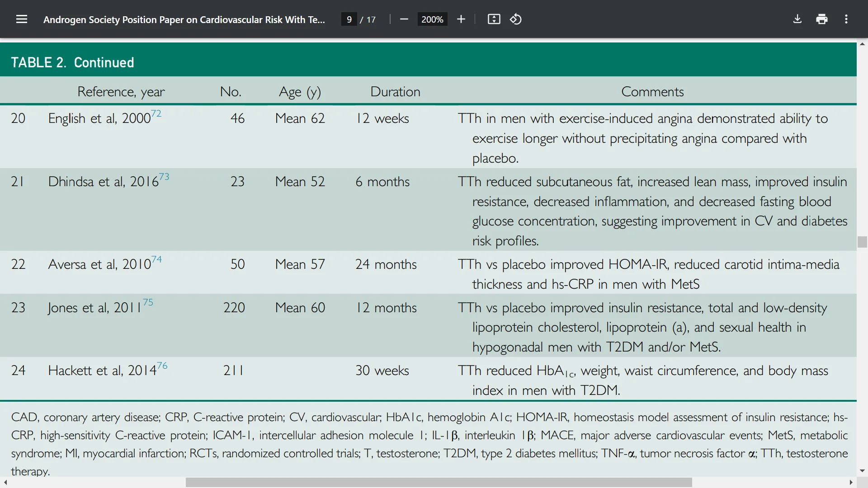Print the document
This screenshot has height=488, width=868.
click(x=822, y=19)
